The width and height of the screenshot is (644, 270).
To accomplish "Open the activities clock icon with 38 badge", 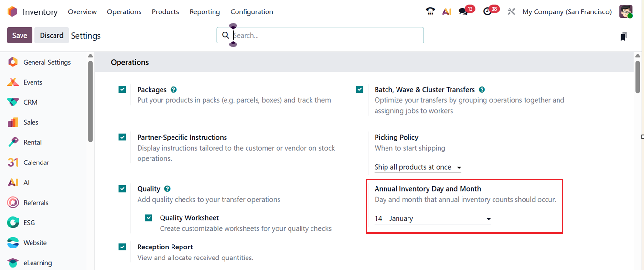I will click(487, 11).
